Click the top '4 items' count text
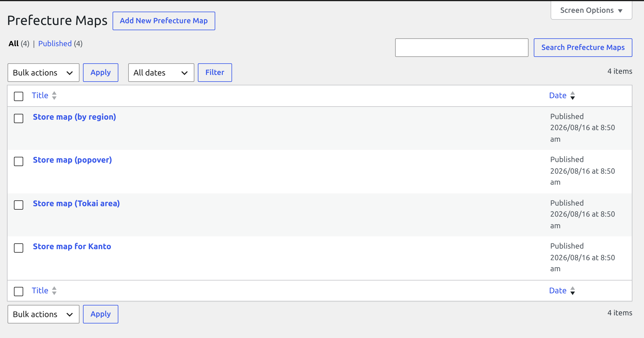The width and height of the screenshot is (644, 338). (x=620, y=71)
